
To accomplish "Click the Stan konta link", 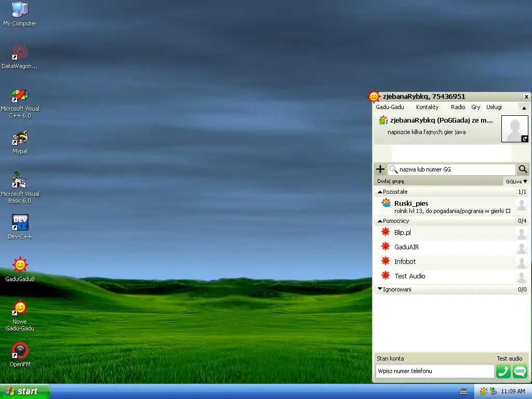I will coord(390,358).
